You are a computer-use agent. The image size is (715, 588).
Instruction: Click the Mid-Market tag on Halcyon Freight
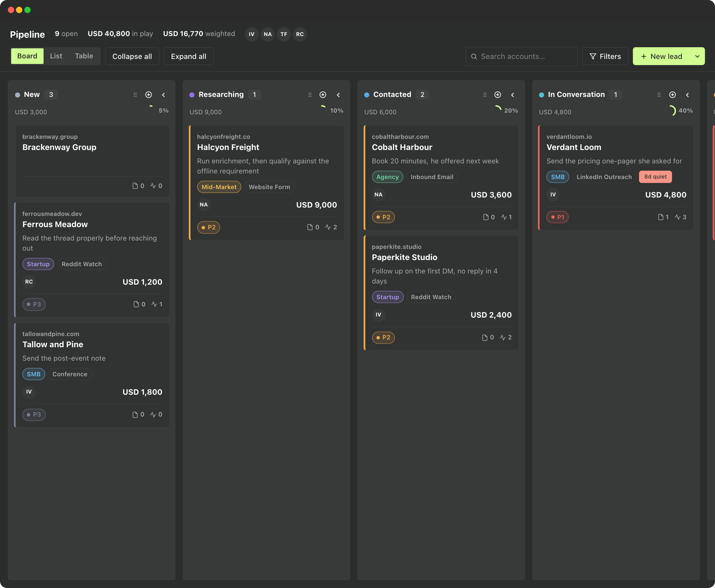(x=219, y=187)
